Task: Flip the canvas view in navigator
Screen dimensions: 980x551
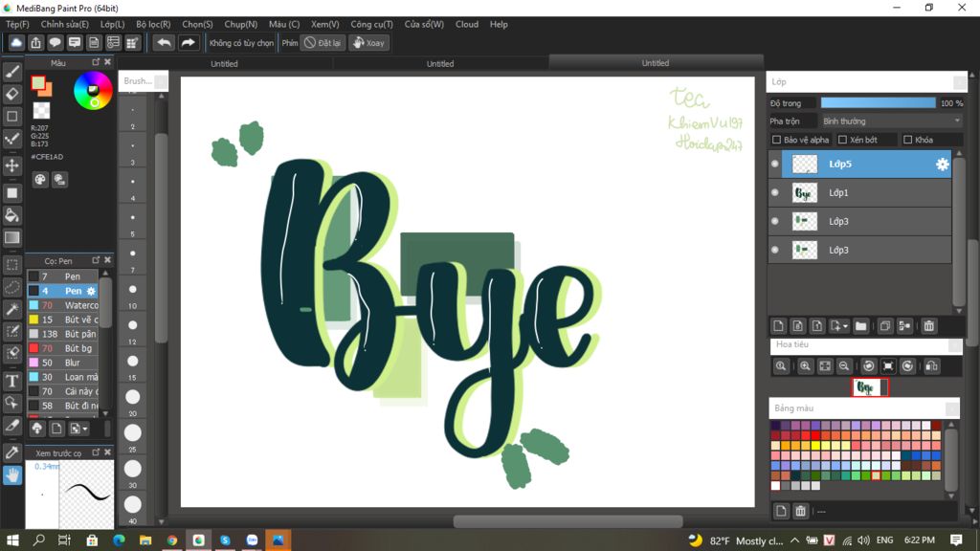Action: [931, 366]
